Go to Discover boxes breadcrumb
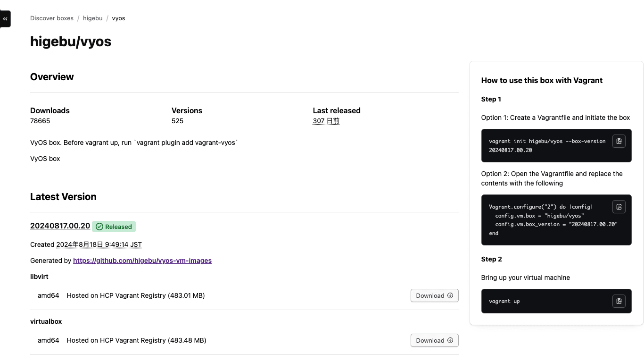 pyautogui.click(x=52, y=18)
